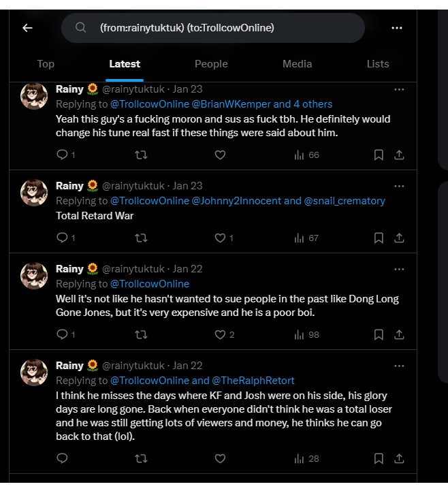Bookmark the "fucking moron" tweet
Viewport: 448px width, 493px height.
coord(379,155)
